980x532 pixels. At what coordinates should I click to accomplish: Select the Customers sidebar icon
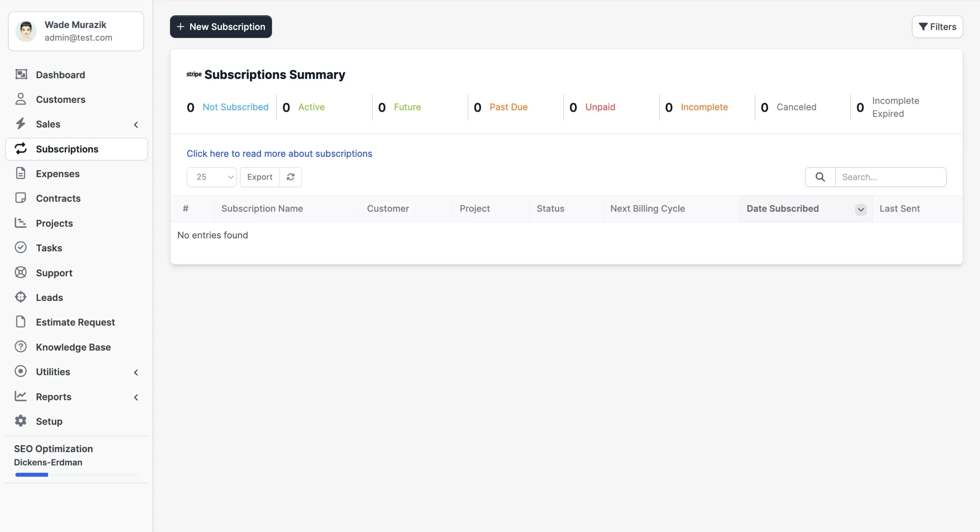21,99
